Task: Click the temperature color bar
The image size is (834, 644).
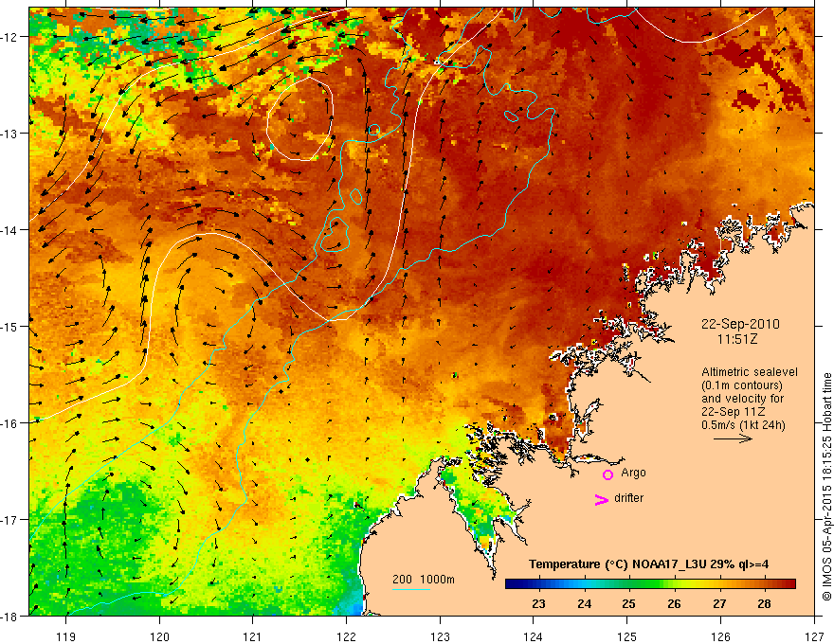Action: tap(650, 583)
